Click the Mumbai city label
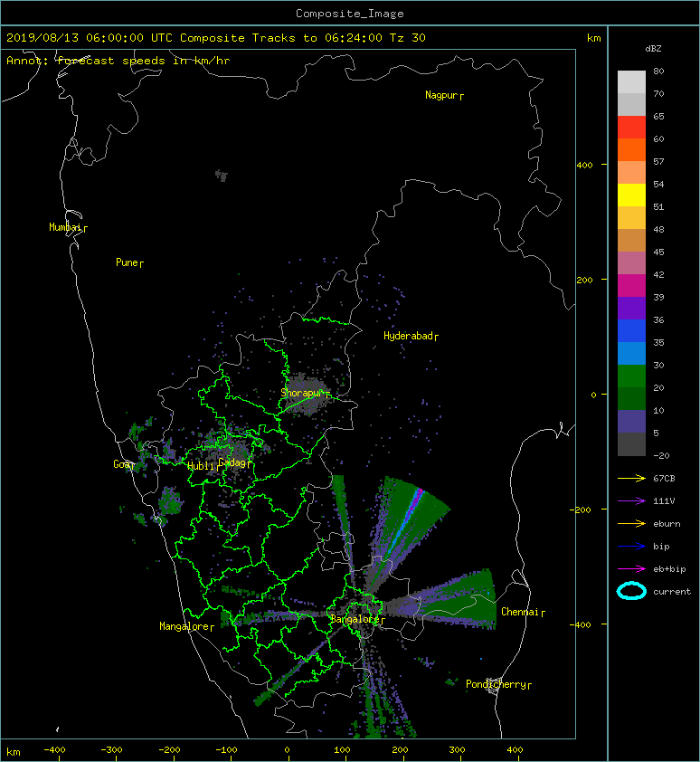The width and height of the screenshot is (700, 762). (x=65, y=227)
